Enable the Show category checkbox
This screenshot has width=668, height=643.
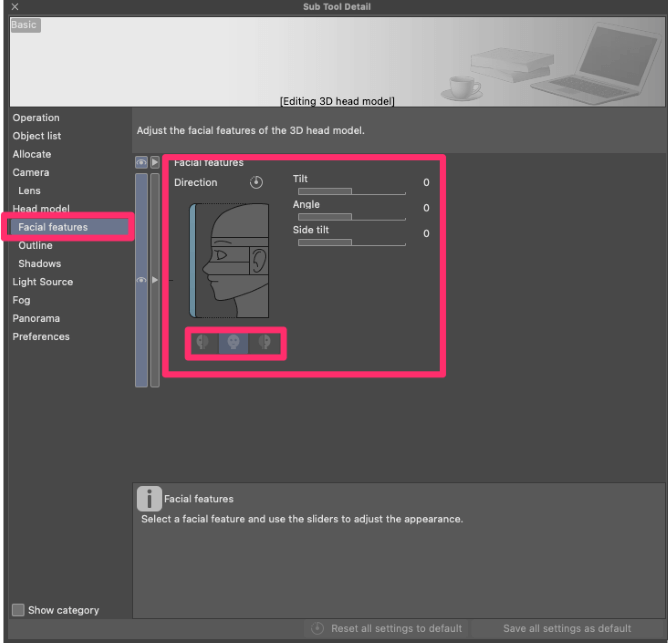tap(18, 610)
